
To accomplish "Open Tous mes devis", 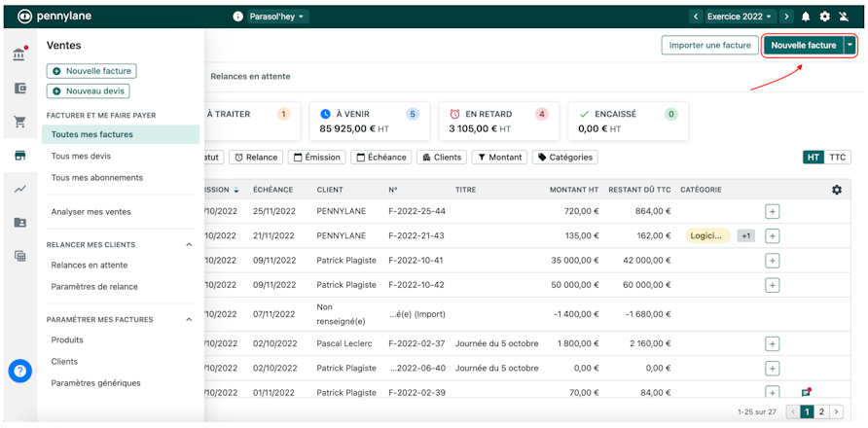I will click(x=81, y=157).
